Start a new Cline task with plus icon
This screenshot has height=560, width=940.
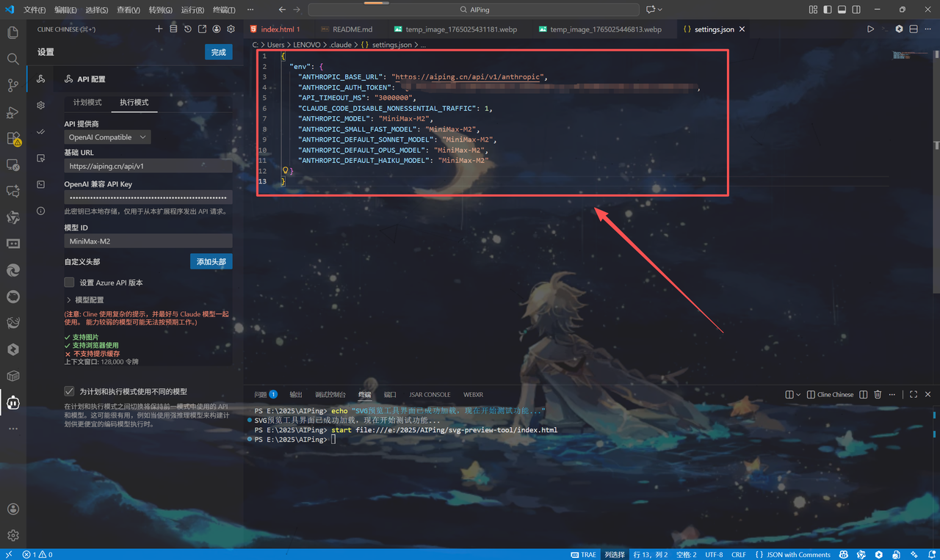click(x=159, y=29)
